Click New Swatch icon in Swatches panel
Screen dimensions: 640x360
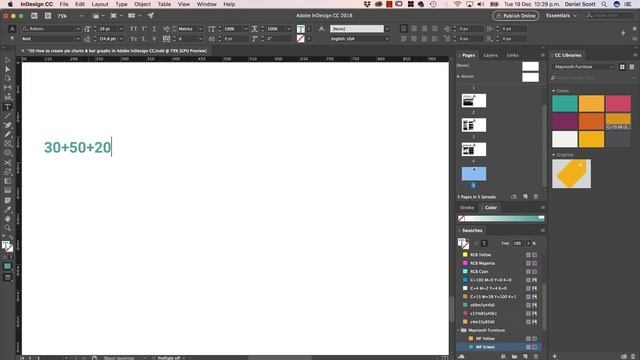click(525, 356)
